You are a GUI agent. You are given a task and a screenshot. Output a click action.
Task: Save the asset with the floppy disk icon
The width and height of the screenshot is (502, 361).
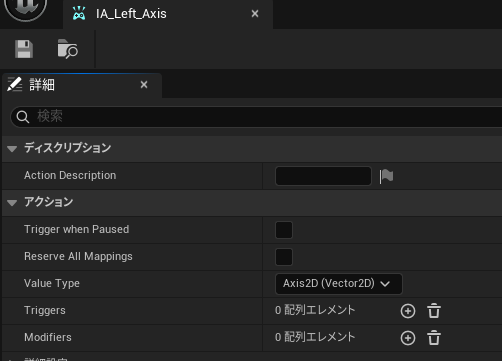point(24,49)
